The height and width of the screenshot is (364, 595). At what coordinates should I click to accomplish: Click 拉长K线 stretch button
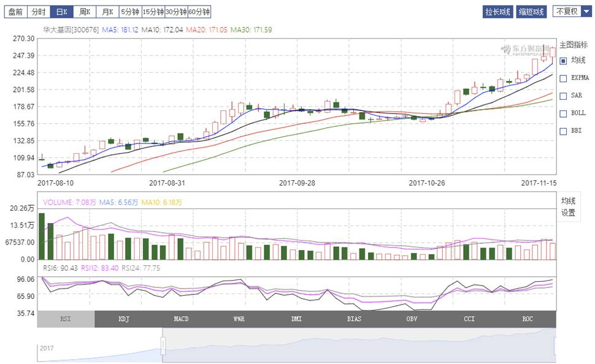click(x=498, y=12)
